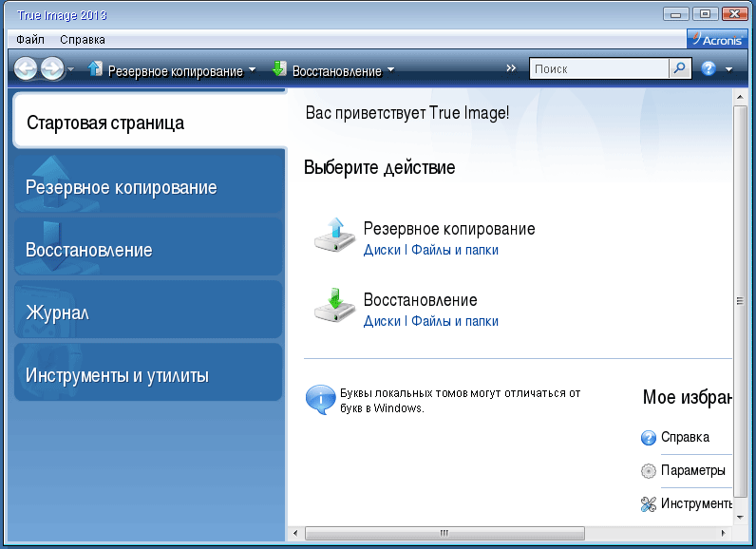Open Инструменты in favorites list
This screenshot has width=756, height=549.
[696, 503]
